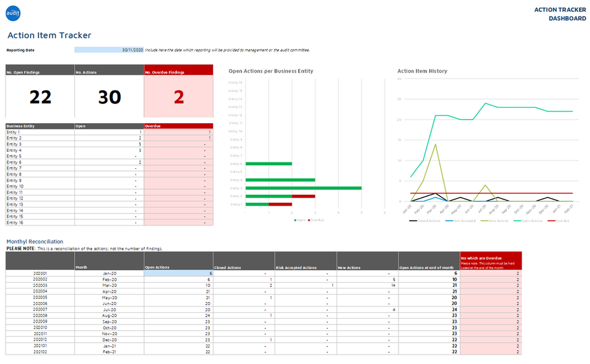
Task: Select the Jan-20 Open Actions cell showing 6
Action: click(x=177, y=273)
